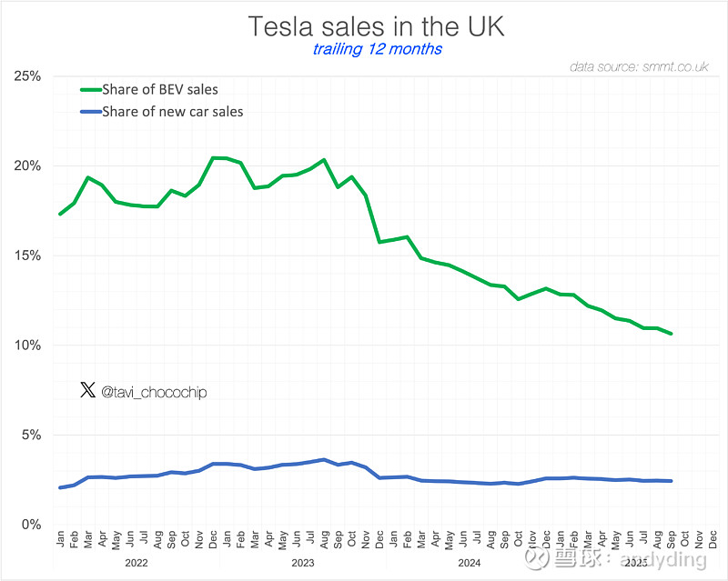Select the "Share of new car sales" label
This screenshot has width=728, height=581.
point(173,112)
